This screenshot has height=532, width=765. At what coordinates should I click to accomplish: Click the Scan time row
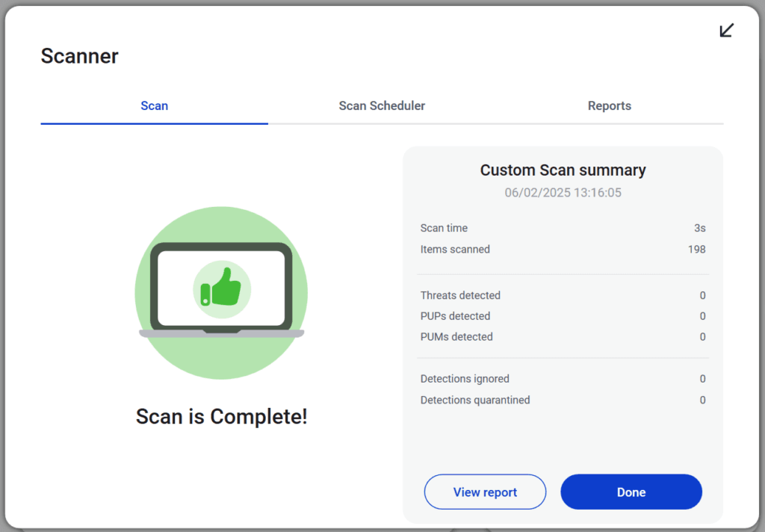[444, 228]
